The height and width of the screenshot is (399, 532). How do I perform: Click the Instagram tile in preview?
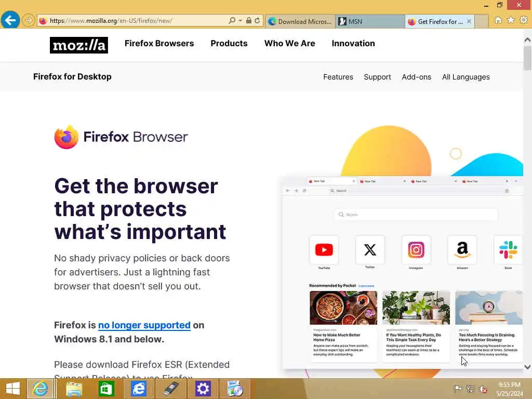coord(416,250)
